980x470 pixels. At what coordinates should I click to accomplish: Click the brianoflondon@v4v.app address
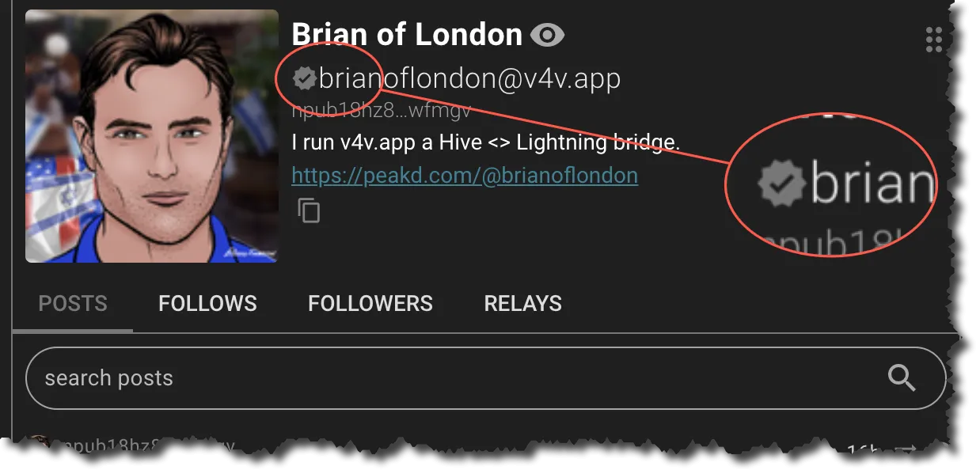(x=469, y=78)
